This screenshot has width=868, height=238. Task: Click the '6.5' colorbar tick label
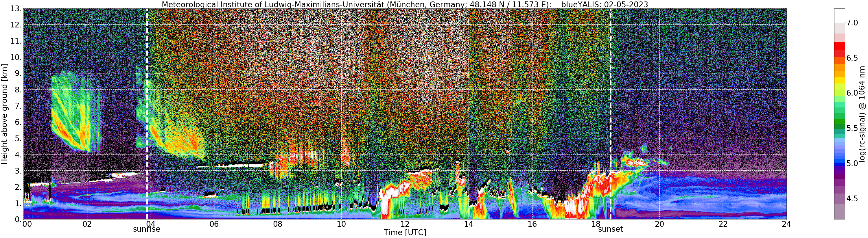(x=852, y=58)
